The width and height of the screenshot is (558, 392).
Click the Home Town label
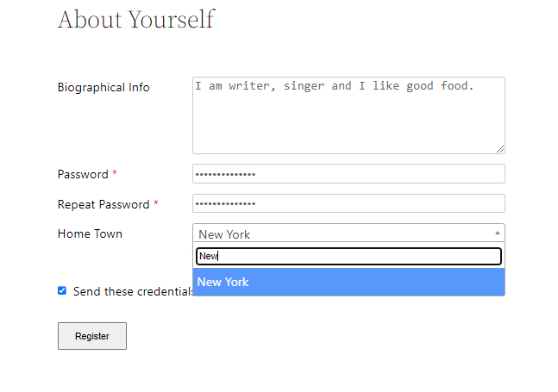tap(90, 233)
